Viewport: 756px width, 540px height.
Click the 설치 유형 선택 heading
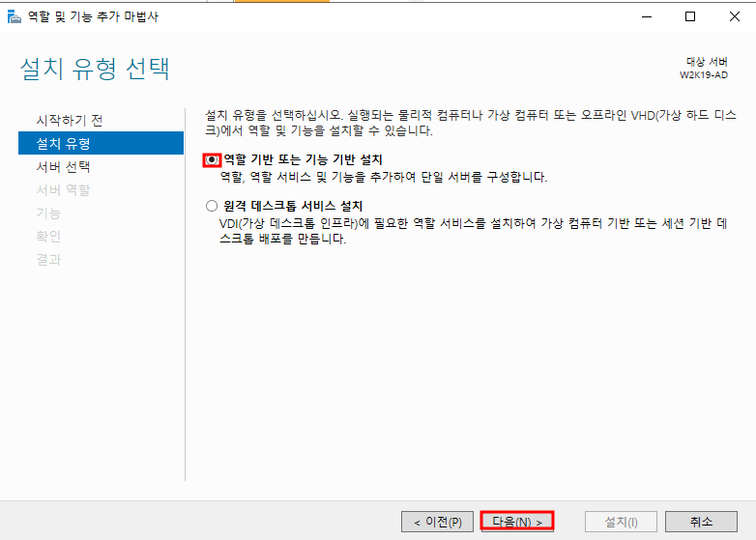point(95,69)
